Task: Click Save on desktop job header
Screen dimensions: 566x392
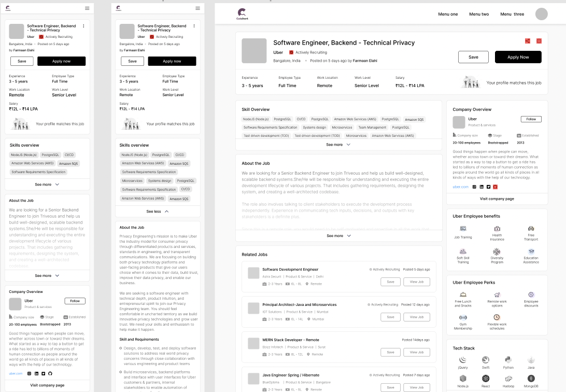Action: 473,57
